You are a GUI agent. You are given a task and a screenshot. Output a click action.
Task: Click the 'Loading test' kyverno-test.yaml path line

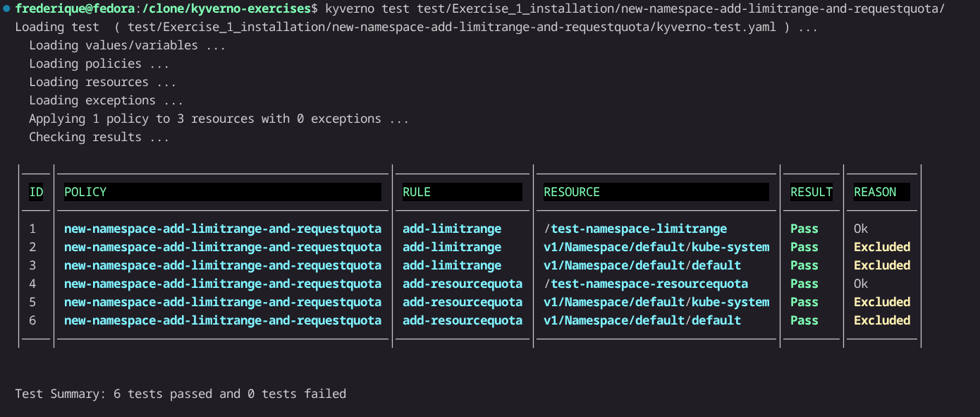[x=417, y=27]
